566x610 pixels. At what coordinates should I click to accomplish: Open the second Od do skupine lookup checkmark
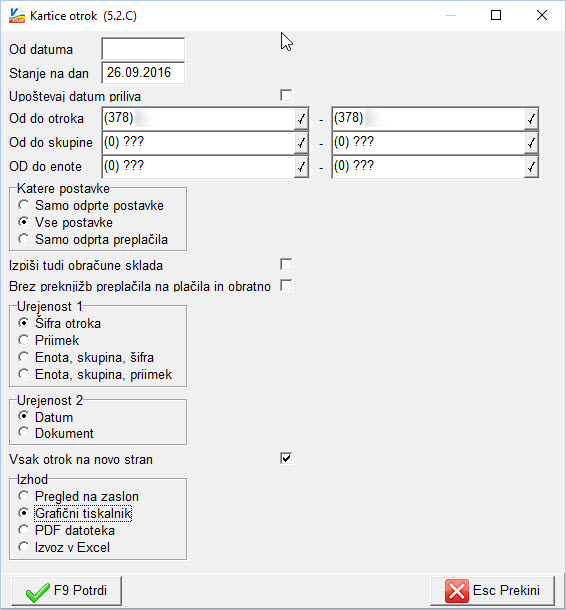tap(531, 143)
